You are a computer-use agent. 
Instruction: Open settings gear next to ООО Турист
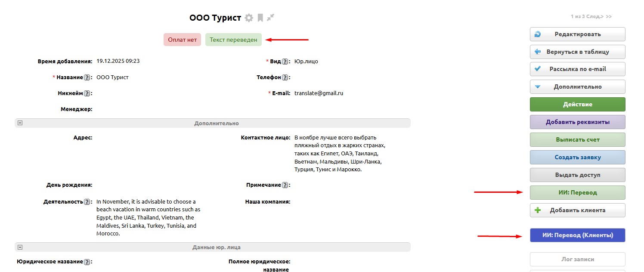coord(249,18)
